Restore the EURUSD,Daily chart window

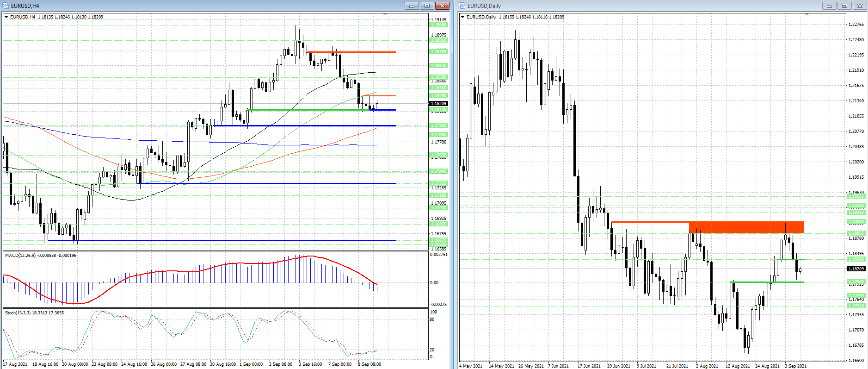click(x=844, y=6)
